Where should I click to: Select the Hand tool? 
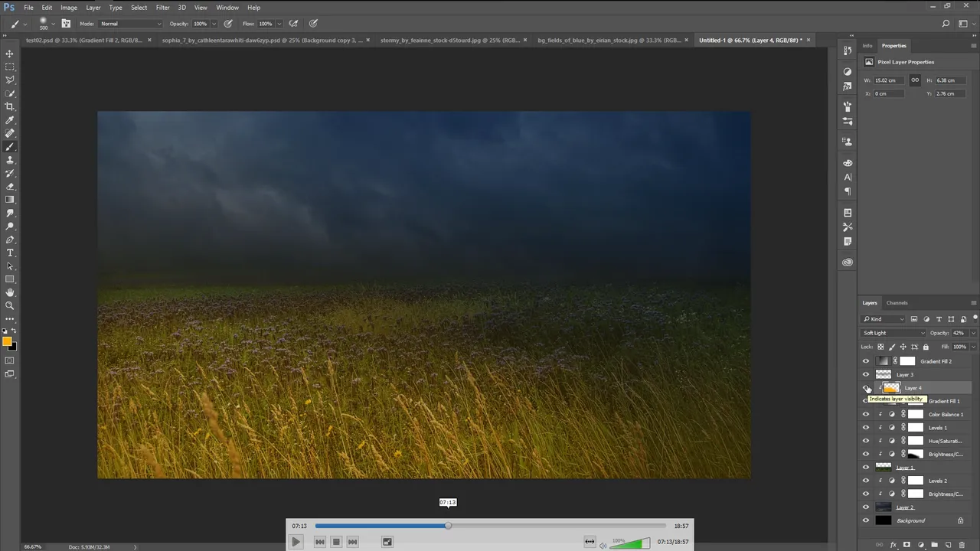coord(10,292)
